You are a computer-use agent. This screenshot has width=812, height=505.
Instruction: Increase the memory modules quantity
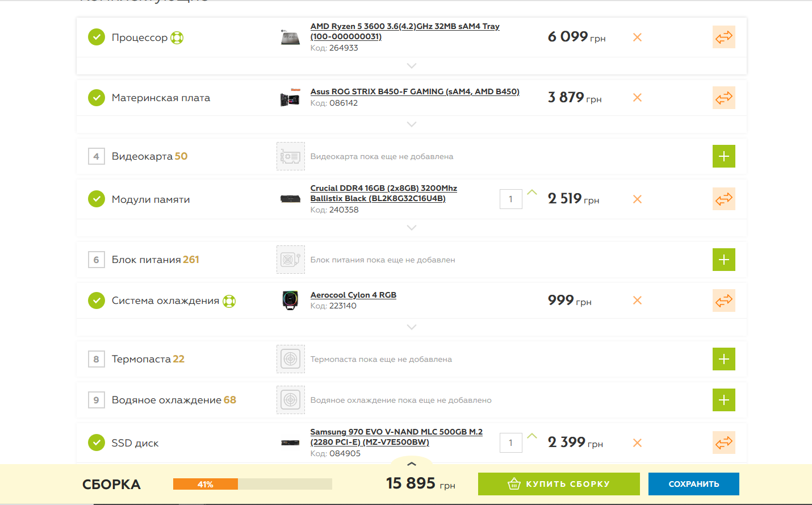point(532,193)
